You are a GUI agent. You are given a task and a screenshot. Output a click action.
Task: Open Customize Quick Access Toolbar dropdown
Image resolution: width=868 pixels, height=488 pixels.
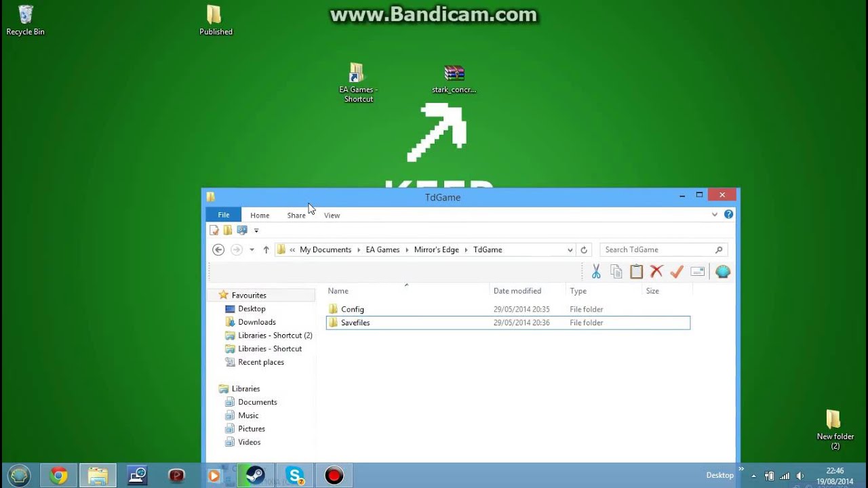256,231
